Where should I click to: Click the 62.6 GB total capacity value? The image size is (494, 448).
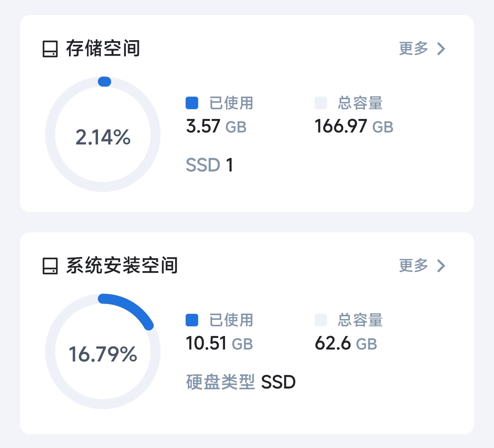click(x=346, y=344)
